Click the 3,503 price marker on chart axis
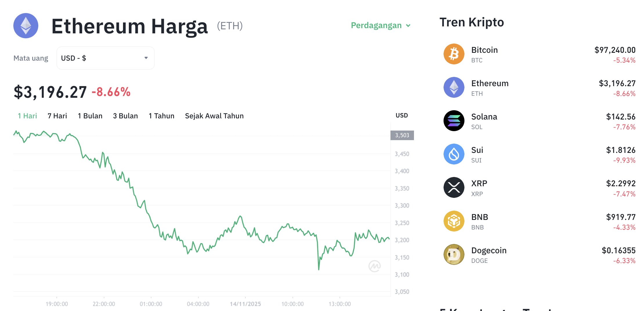This screenshot has width=644, height=311. point(402,135)
